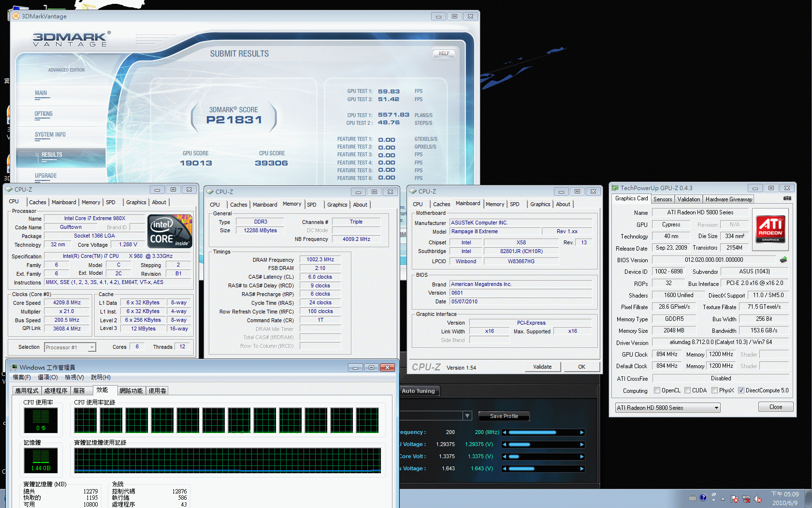The height and width of the screenshot is (508, 812).
Task: Click the left arrow of the 1.3375 V slider
Action: (x=505, y=457)
